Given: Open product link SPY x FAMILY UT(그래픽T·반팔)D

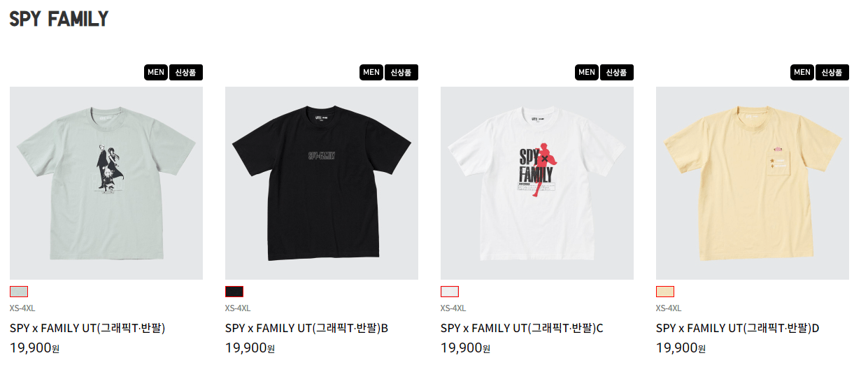Looking at the screenshot, I should click(738, 328).
